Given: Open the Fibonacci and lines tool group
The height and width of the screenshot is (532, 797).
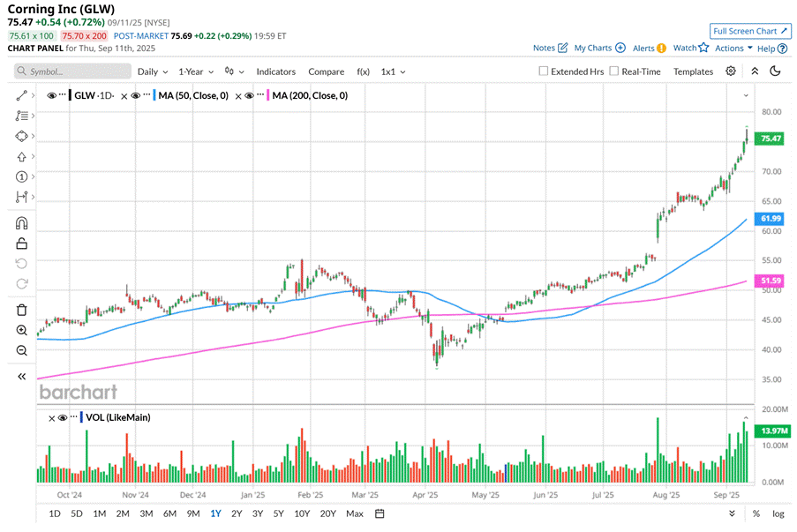Looking at the screenshot, I should coord(21,116).
